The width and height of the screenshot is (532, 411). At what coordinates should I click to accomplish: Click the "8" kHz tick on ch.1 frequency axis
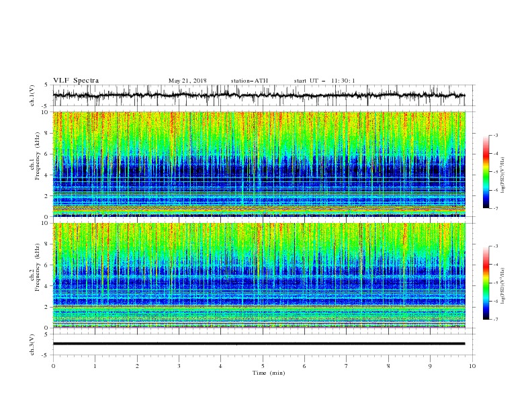point(47,133)
